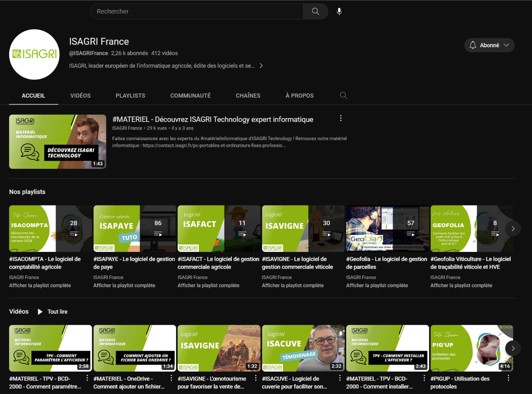Play the OneDrive ajouter un fichier thumbnail
Viewport: 532px width, 394px height.
[x=135, y=348]
